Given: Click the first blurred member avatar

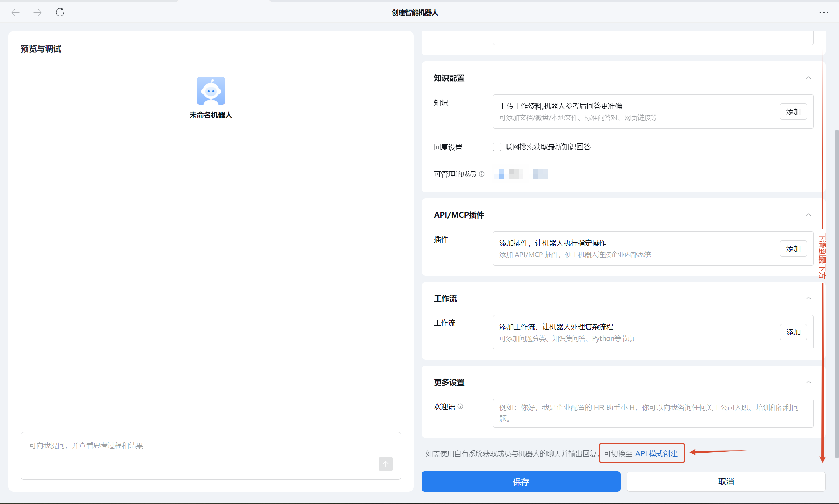Looking at the screenshot, I should point(509,174).
